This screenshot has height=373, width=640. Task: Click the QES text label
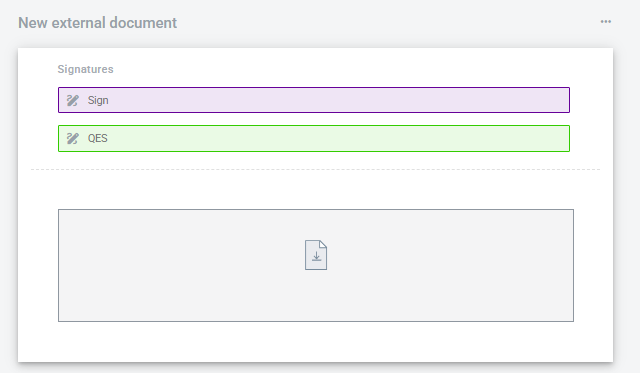tap(98, 138)
